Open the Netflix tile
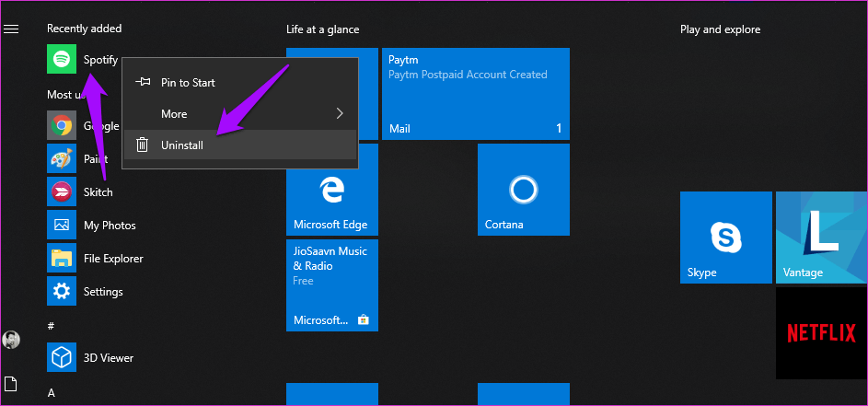The image size is (868, 406). (821, 333)
